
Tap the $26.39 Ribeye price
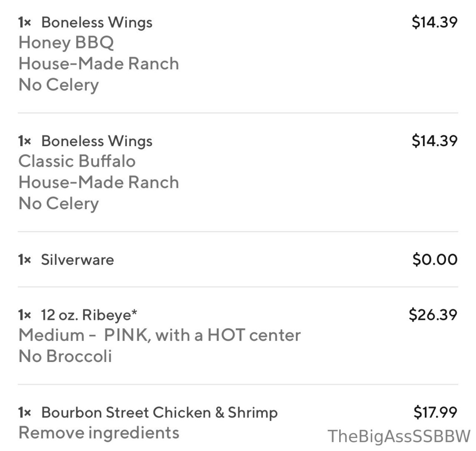pos(433,314)
